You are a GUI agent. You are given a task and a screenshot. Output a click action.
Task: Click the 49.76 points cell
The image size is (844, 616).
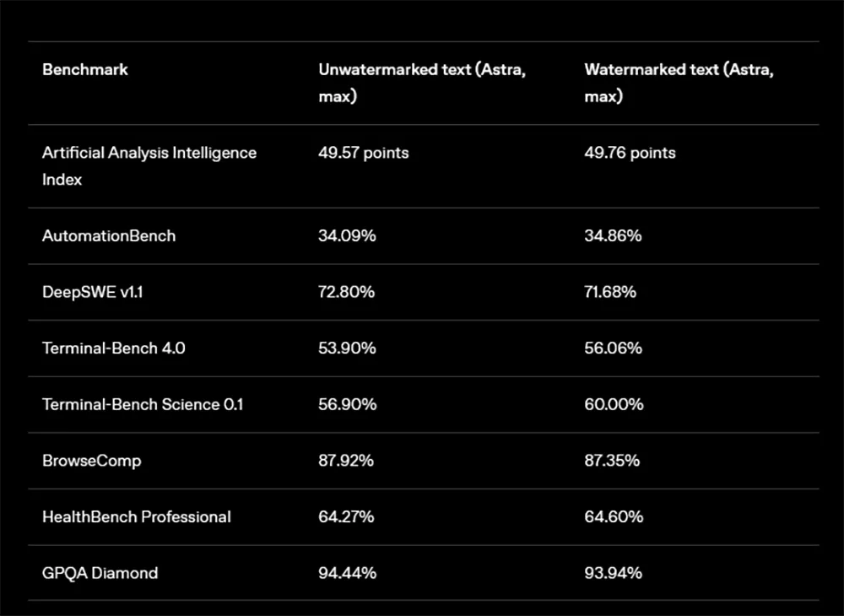(630, 153)
